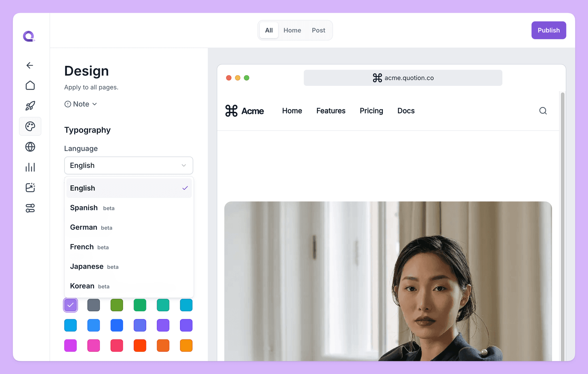Select the red-orange color swatch

pos(140,346)
